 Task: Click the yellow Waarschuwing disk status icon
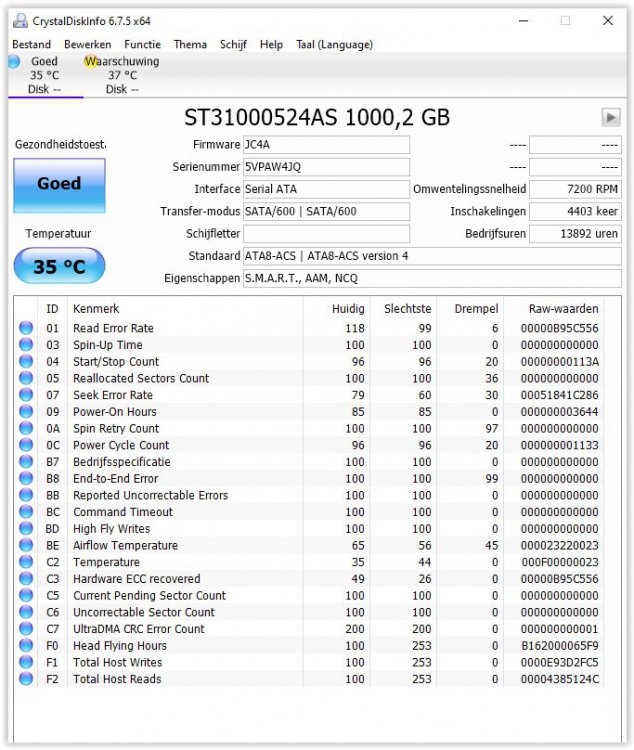coord(91,62)
